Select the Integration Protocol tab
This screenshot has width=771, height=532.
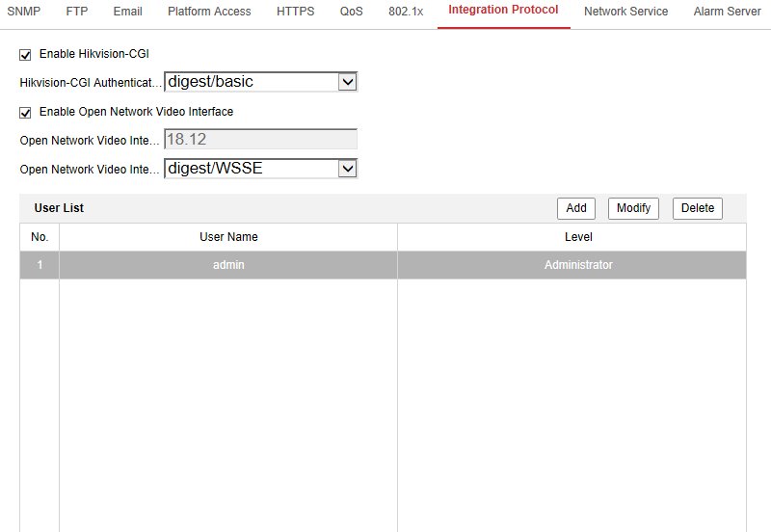[503, 11]
